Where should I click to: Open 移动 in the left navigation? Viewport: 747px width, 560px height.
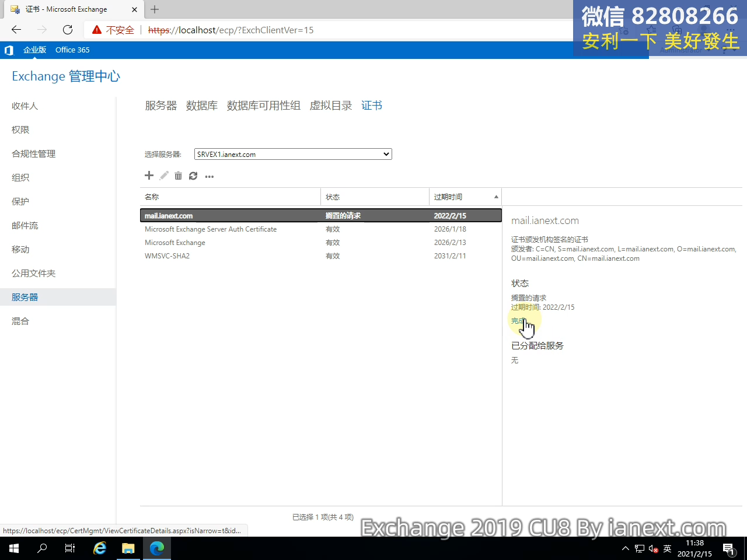[20, 250]
